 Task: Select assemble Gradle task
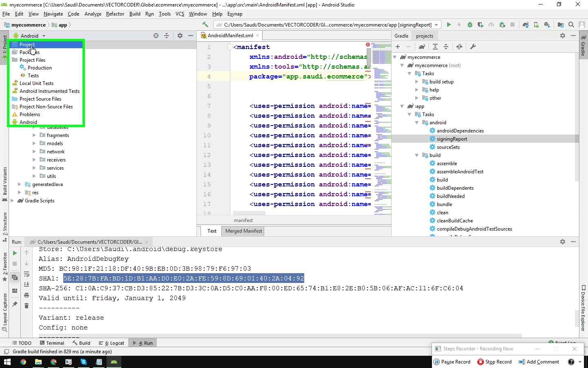(x=447, y=164)
